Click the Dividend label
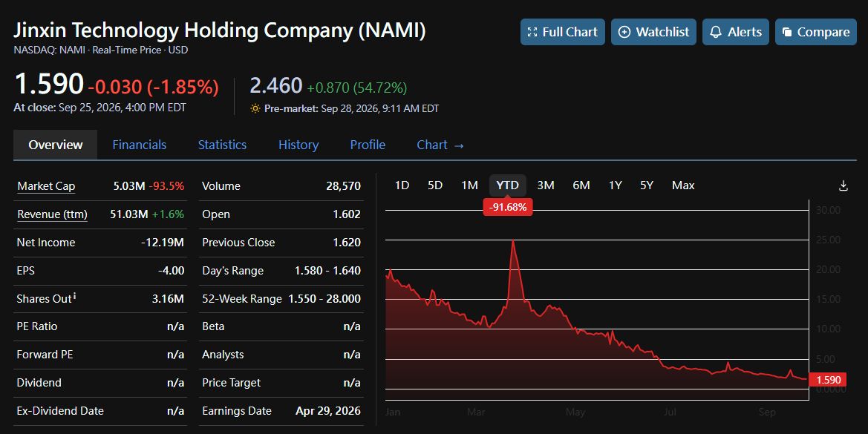 pos(39,383)
